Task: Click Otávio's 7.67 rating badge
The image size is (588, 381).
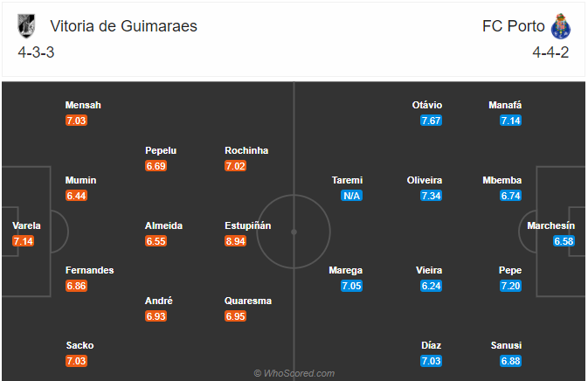Action: click(x=432, y=121)
